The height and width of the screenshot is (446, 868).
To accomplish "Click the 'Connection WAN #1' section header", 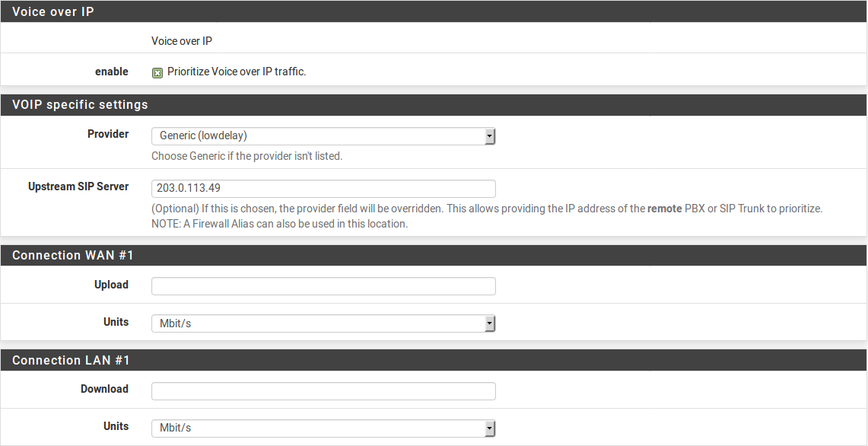I will pos(73,256).
